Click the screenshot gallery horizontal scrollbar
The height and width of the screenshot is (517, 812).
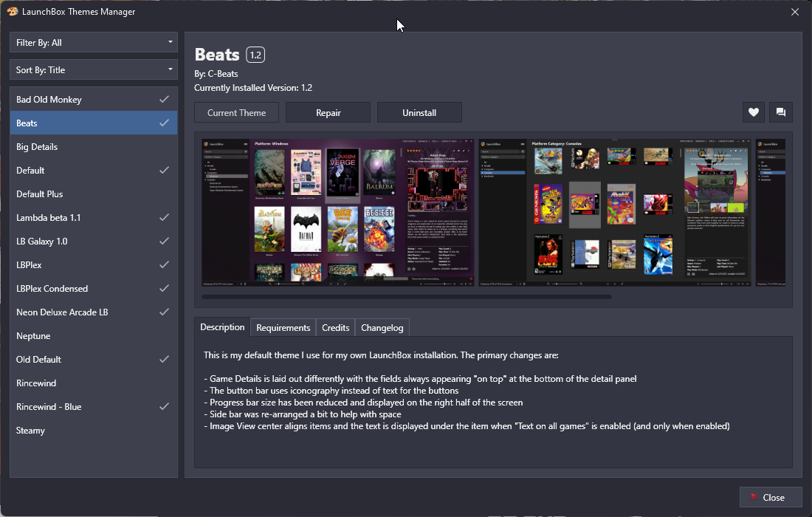pyautogui.click(x=407, y=297)
